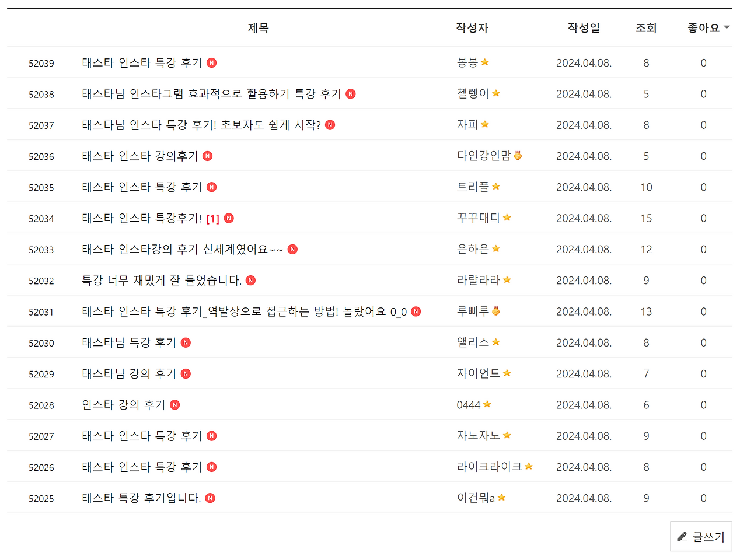Click the [1] comment count on post 52034
The width and height of the screenshot is (747, 560).
(x=211, y=218)
